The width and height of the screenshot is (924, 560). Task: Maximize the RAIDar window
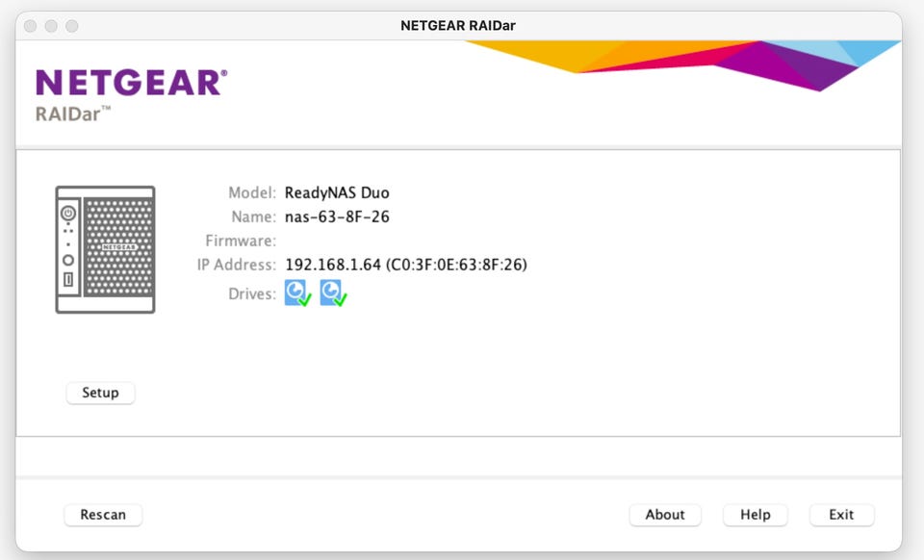pos(72,26)
